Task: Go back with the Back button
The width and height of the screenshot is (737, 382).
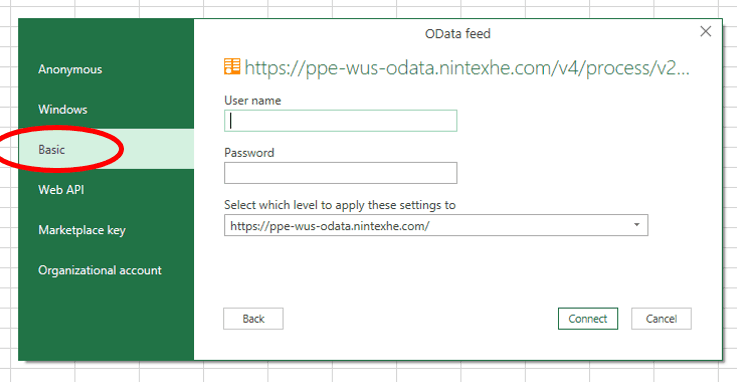Action: (x=253, y=319)
